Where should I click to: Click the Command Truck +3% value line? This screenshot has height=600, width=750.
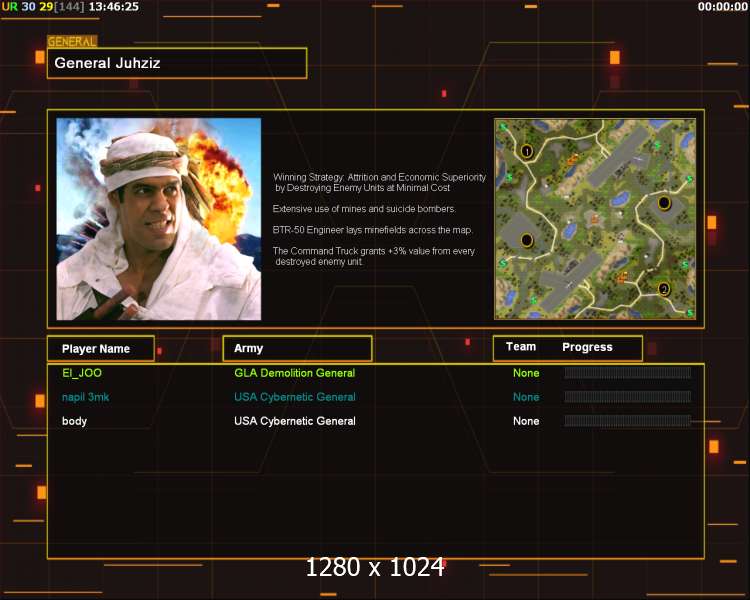tap(374, 256)
